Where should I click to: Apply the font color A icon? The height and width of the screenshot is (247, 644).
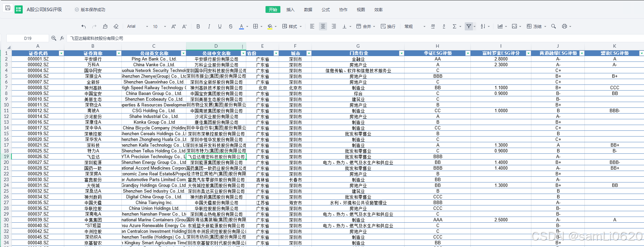241,26
